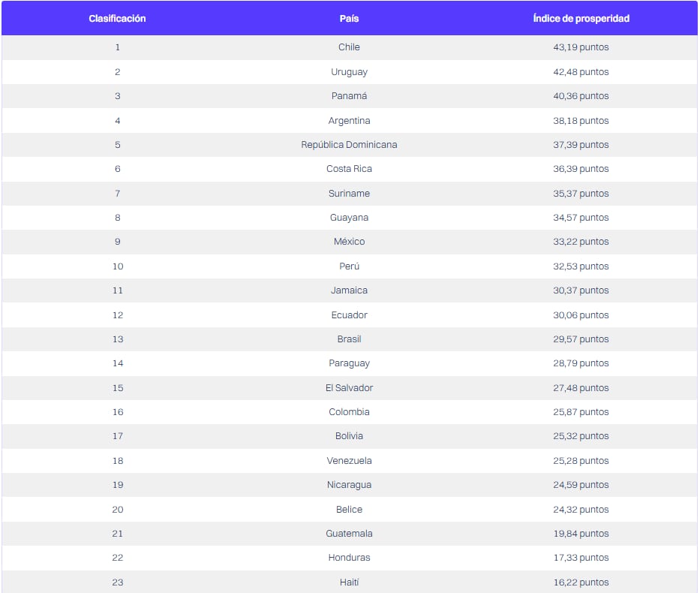Image resolution: width=700 pixels, height=593 pixels.
Task: Click the Clasificación column header
Action: pyautogui.click(x=117, y=19)
